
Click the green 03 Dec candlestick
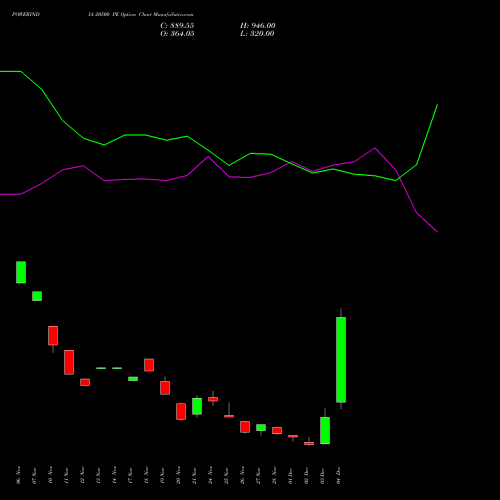(x=325, y=430)
